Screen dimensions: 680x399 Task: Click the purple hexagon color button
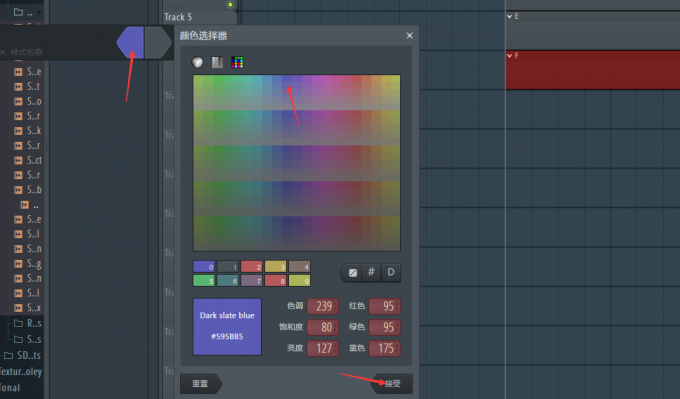(x=131, y=43)
